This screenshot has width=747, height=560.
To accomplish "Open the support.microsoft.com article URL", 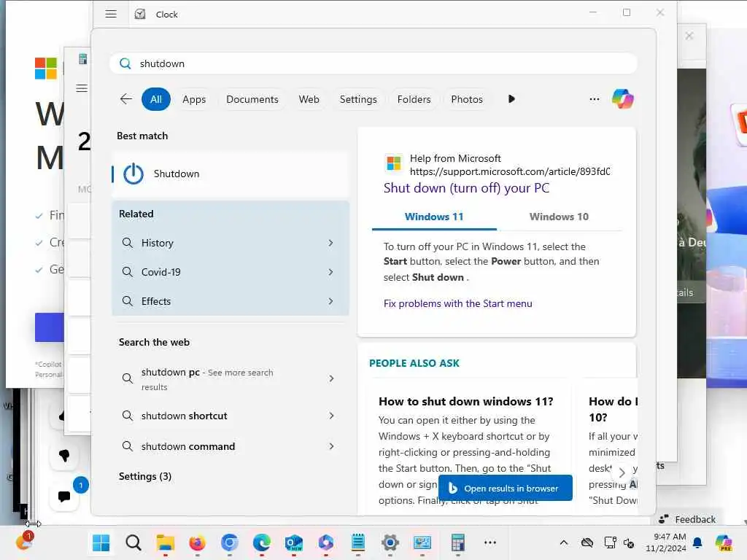I will point(510,171).
